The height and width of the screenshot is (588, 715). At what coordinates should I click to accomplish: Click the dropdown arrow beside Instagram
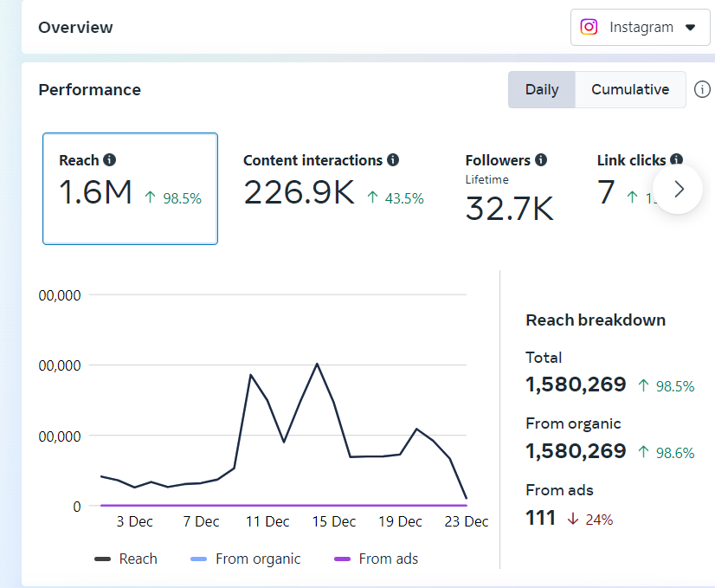[x=690, y=28]
